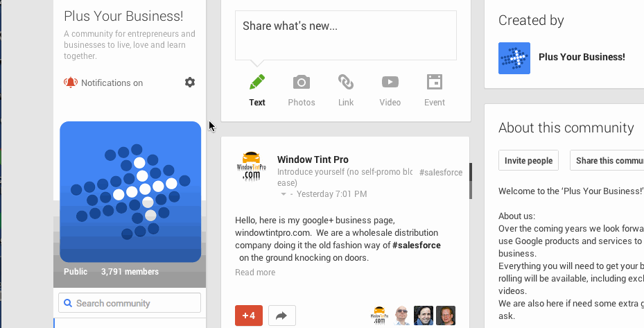Share the Window Tint Pro post

point(281,316)
